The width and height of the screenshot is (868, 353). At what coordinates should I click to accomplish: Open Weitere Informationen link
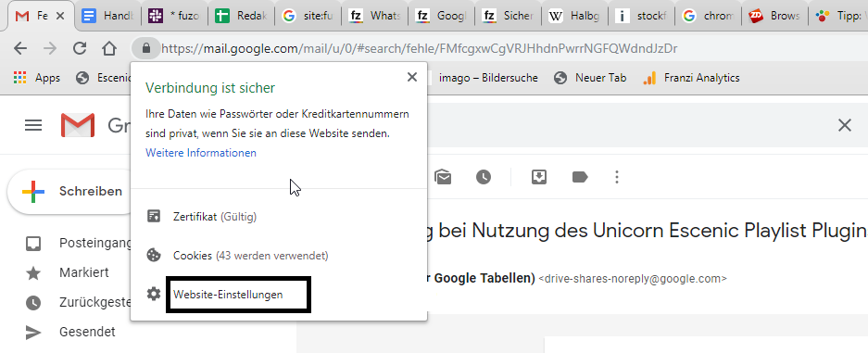[x=201, y=153]
